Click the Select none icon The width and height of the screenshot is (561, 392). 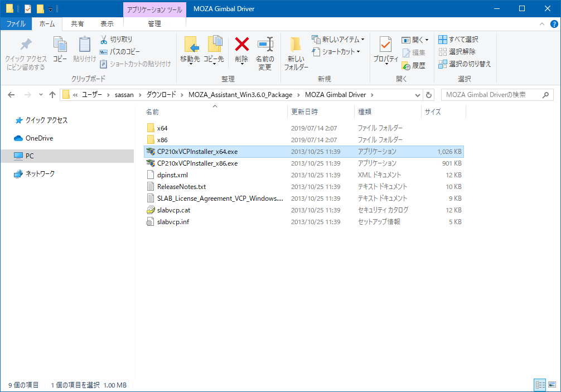tap(443, 52)
